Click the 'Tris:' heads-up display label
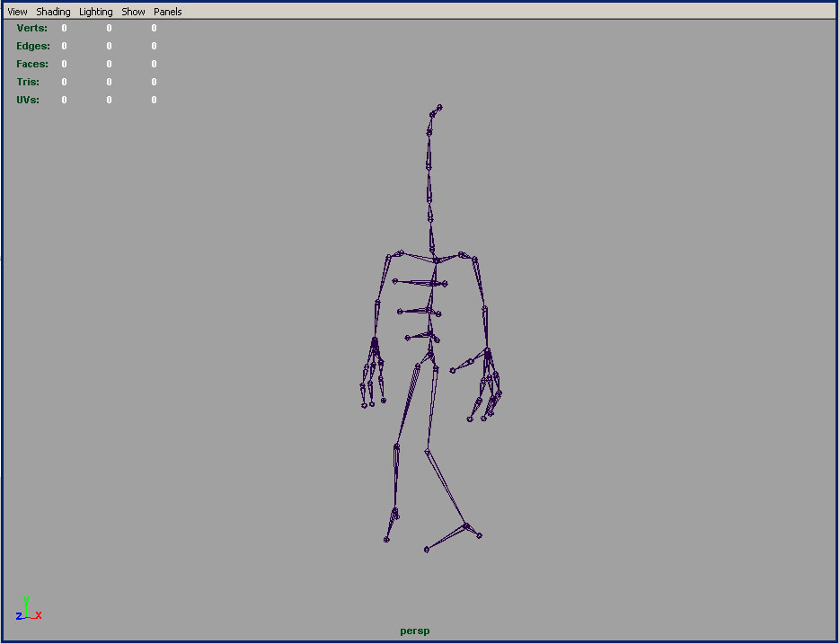This screenshot has height=644, width=840. 28,82
